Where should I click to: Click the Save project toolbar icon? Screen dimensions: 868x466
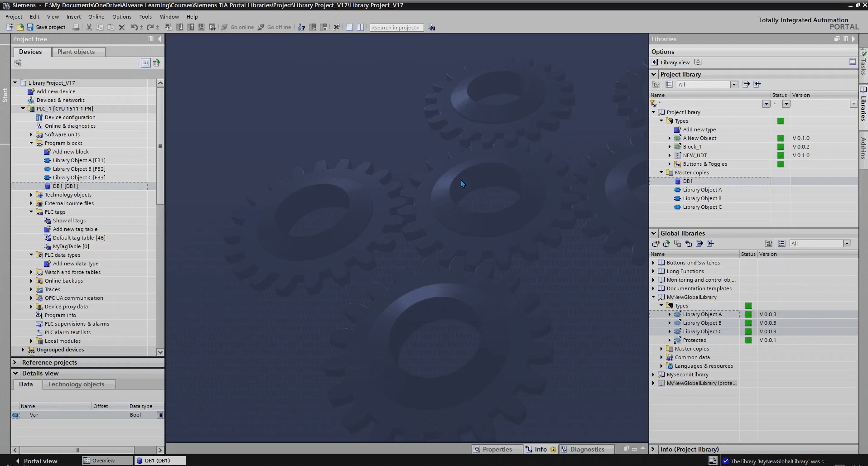tap(30, 27)
